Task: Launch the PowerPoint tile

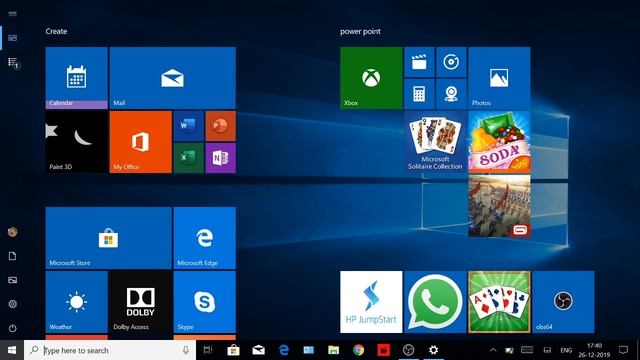Action: (221, 126)
